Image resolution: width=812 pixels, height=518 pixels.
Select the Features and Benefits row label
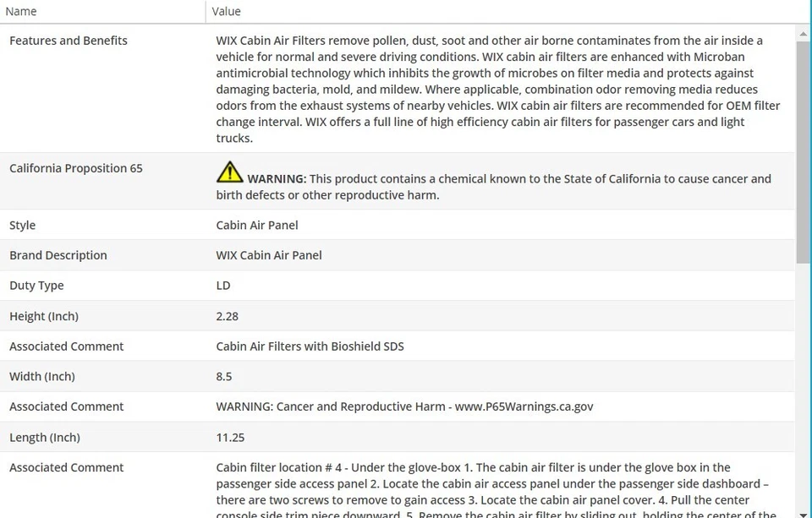click(x=69, y=41)
